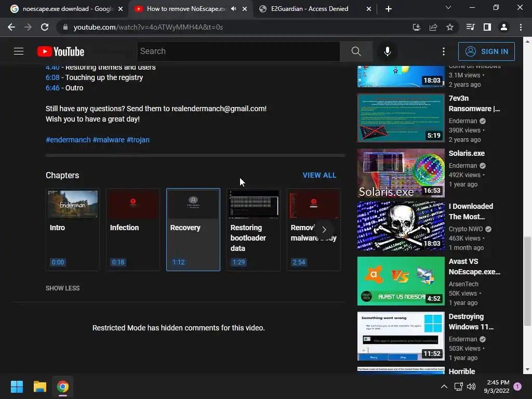
Task: Open notification badge in taskbar
Action: pyautogui.click(x=517, y=387)
